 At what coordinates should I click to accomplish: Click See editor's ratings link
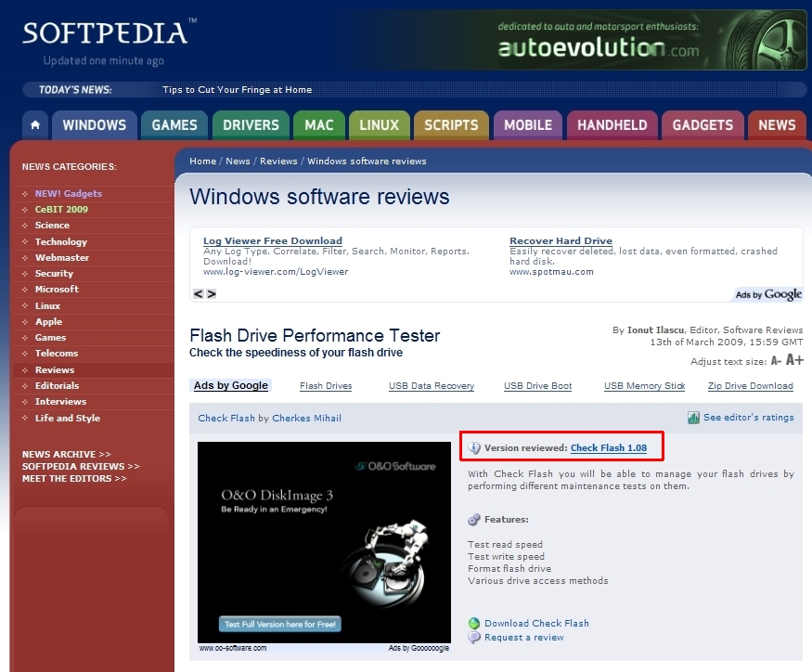pyautogui.click(x=748, y=418)
